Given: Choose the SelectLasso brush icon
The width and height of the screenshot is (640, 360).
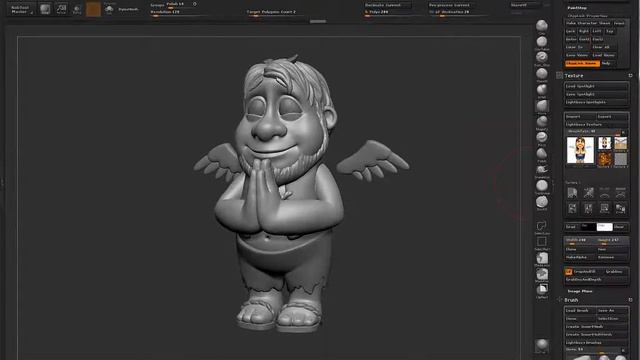Looking at the screenshot, I should click(x=542, y=226).
